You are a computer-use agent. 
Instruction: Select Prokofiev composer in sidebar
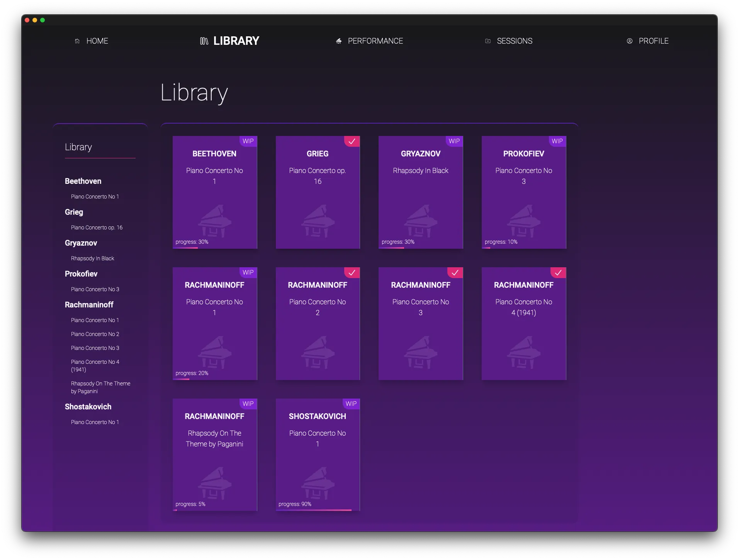click(x=81, y=274)
